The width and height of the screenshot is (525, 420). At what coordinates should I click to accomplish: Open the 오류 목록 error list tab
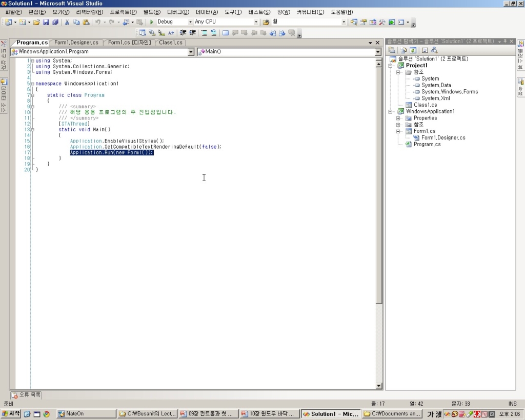pos(27,395)
